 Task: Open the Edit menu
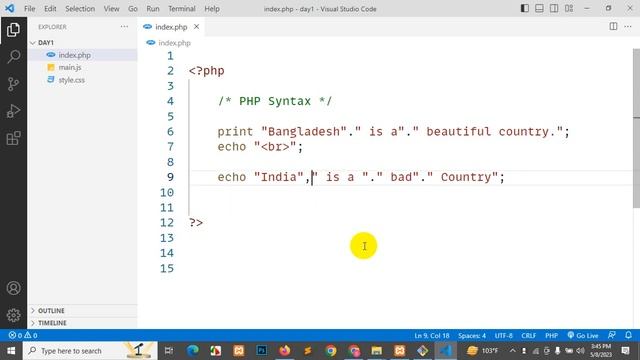pyautogui.click(x=50, y=9)
